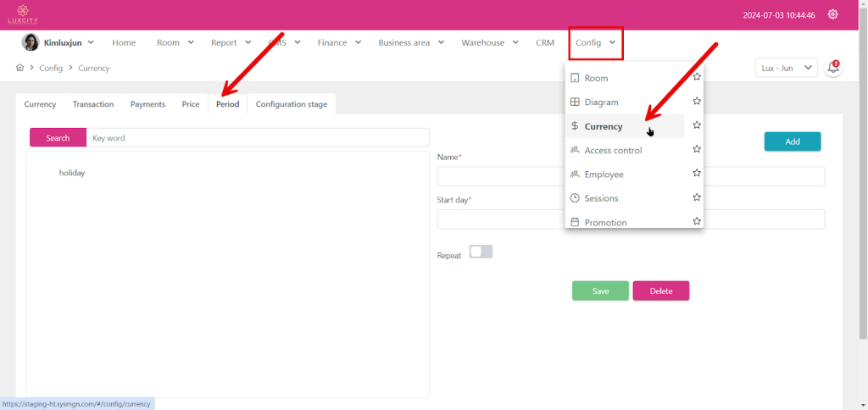
Task: Click the Key word search field
Action: [x=258, y=137]
